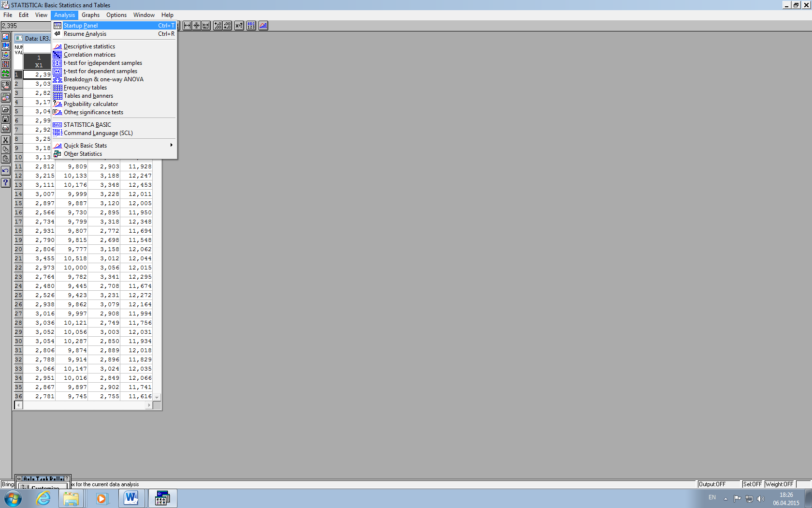Open Command Language (SCL)
812x508 pixels.
pyautogui.click(x=114, y=133)
